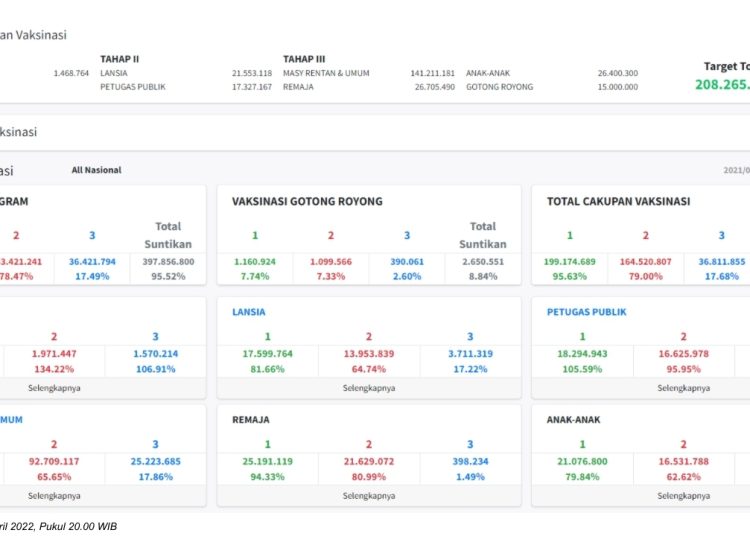Click Gotong Royong total suntikan 2.650.551
Viewport: 750px width, 536px height.
(x=482, y=262)
